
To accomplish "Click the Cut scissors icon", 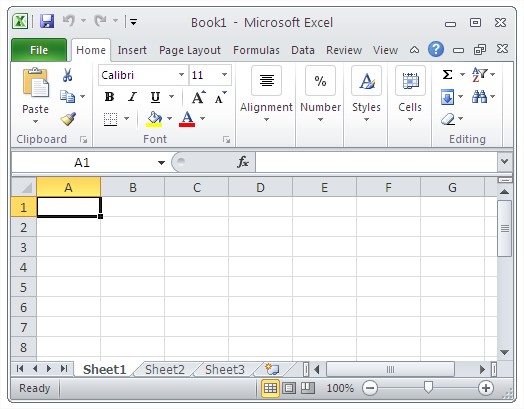I will coord(67,75).
